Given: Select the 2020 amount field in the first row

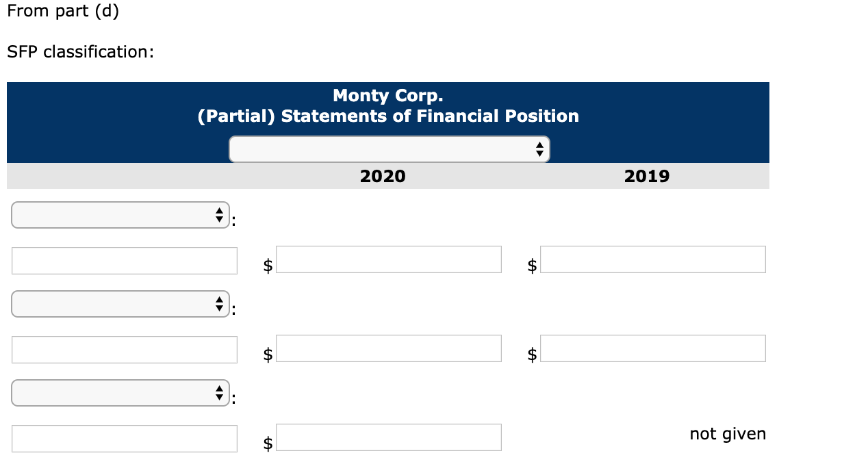Looking at the screenshot, I should 388,259.
